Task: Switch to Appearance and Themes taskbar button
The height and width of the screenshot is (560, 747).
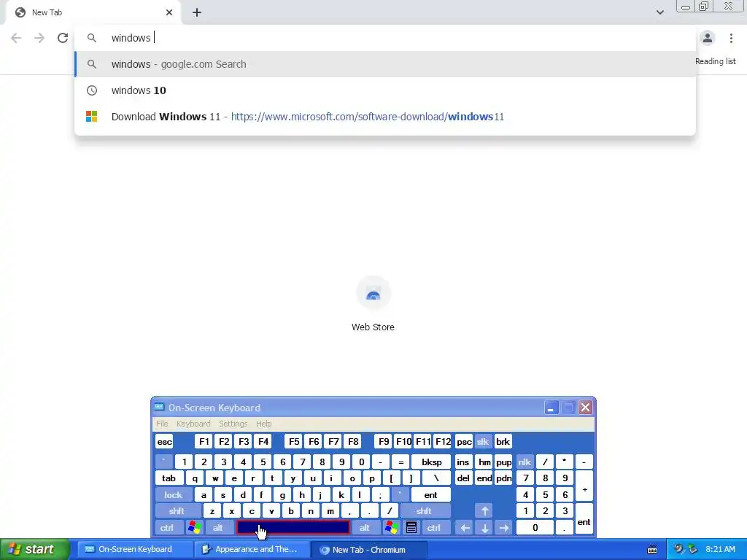Action: coord(251,550)
